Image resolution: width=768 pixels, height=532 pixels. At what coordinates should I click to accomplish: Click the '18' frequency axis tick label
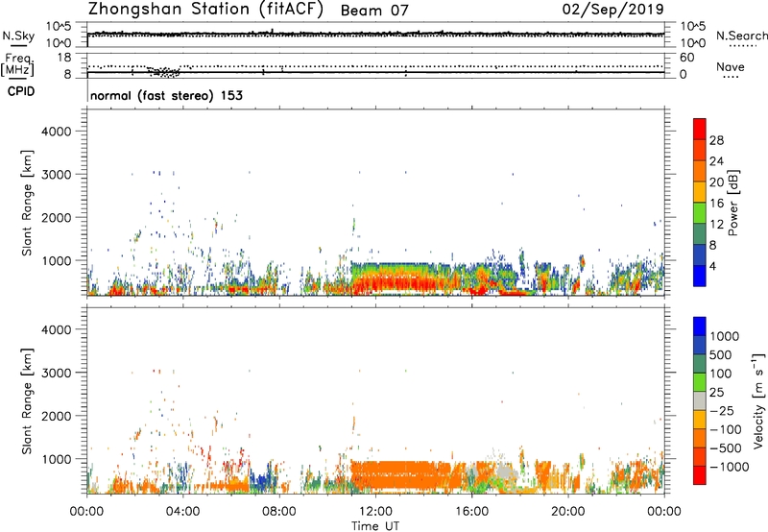[x=64, y=58]
